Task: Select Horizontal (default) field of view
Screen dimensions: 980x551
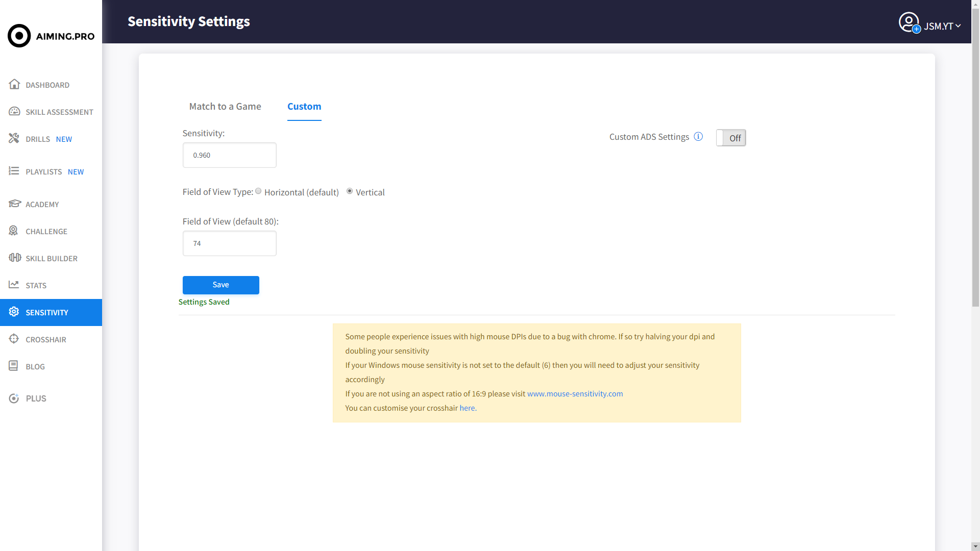Action: [x=258, y=191]
